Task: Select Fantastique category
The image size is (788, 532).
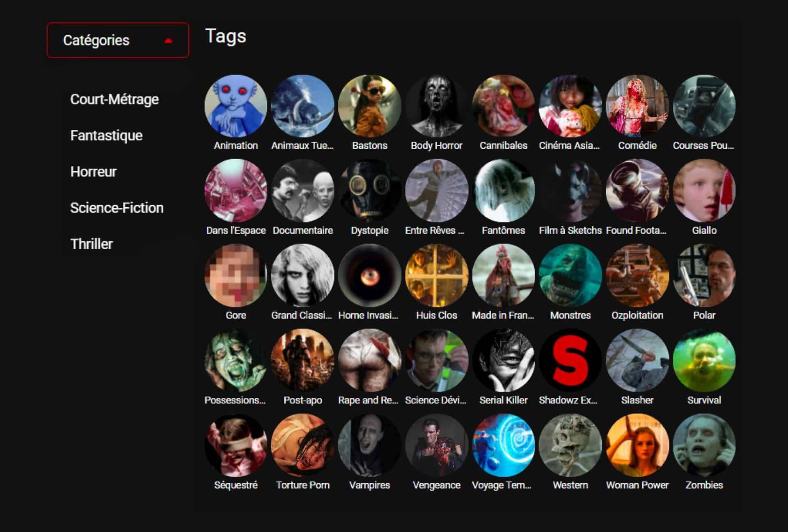Action: point(106,135)
